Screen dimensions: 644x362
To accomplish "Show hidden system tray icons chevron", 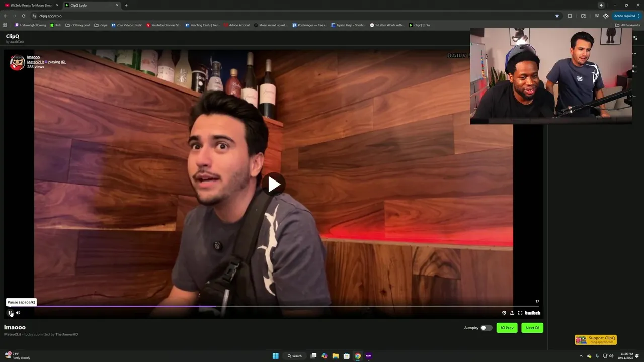I will [x=581, y=356].
